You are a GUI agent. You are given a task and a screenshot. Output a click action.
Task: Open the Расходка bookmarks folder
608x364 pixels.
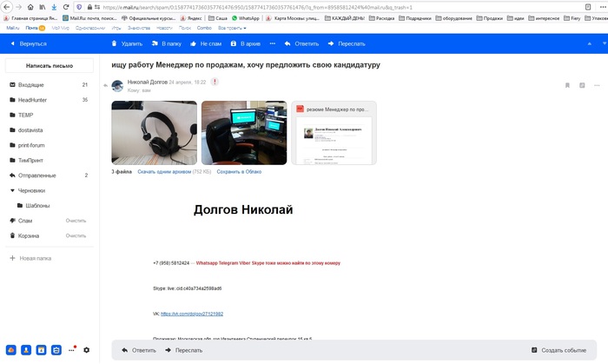[381, 18]
